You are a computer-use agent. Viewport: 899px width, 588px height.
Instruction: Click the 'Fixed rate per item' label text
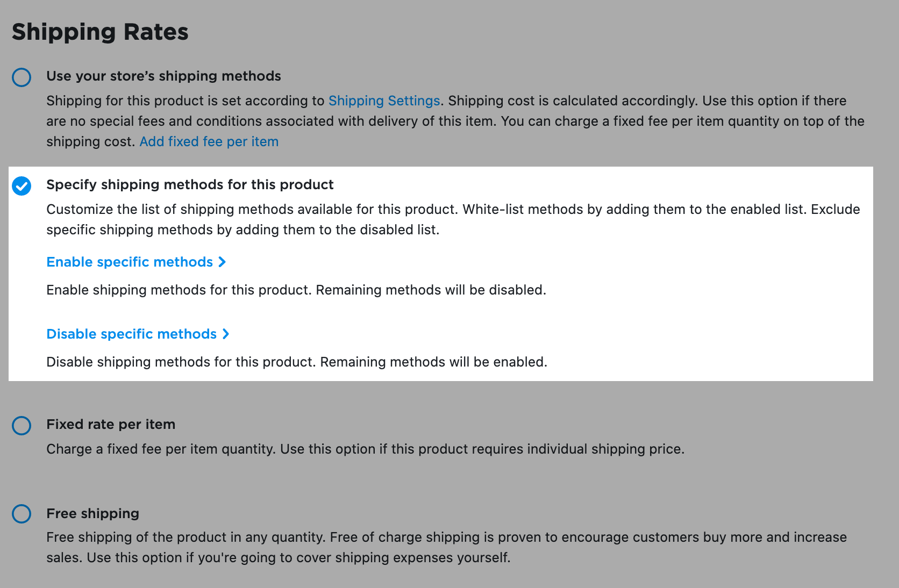click(x=111, y=425)
